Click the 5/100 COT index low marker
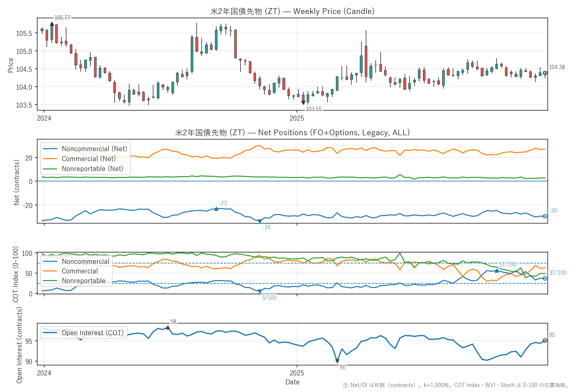 [260, 292]
